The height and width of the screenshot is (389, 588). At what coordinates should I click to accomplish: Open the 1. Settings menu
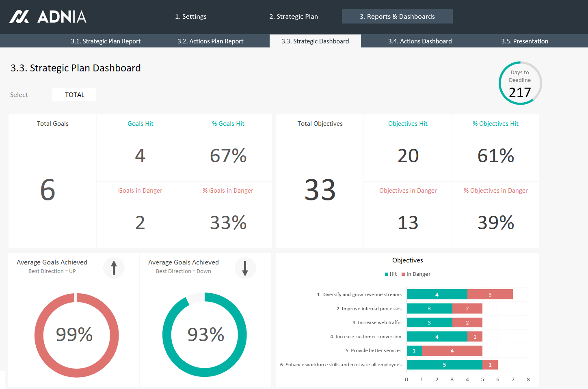(x=190, y=17)
